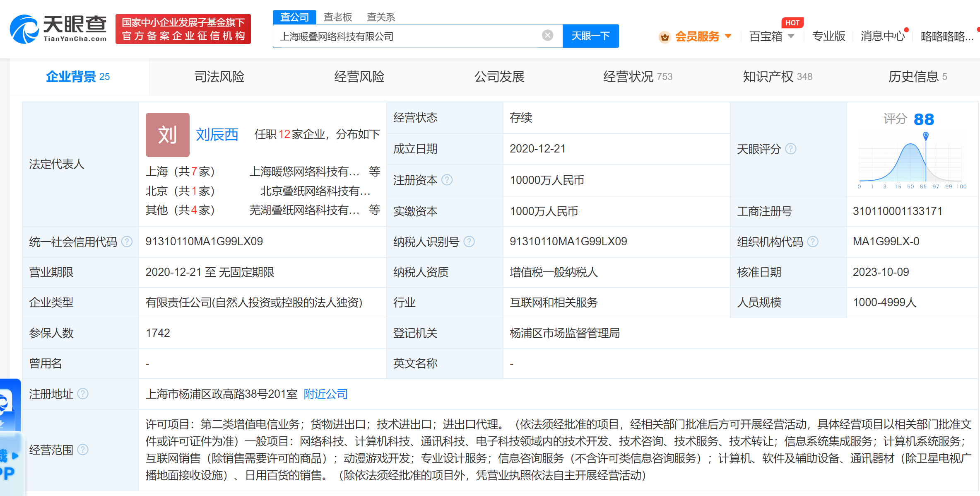980x496 pixels.
Task: Open the 略略略略 user account menu
Action: pos(947,36)
